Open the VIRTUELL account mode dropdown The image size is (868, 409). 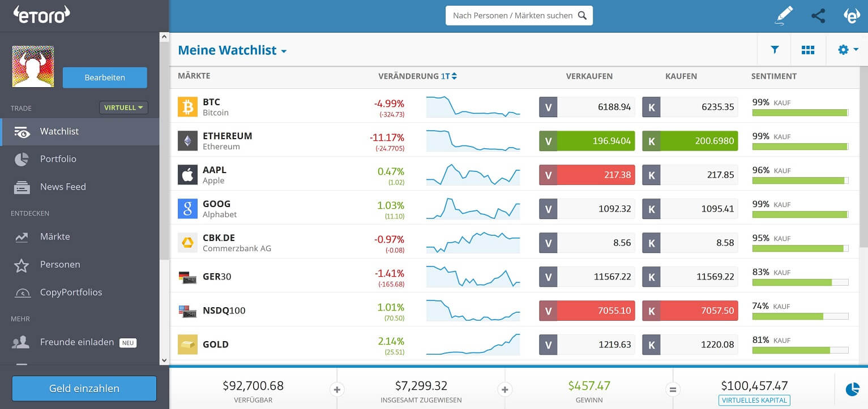coord(123,107)
